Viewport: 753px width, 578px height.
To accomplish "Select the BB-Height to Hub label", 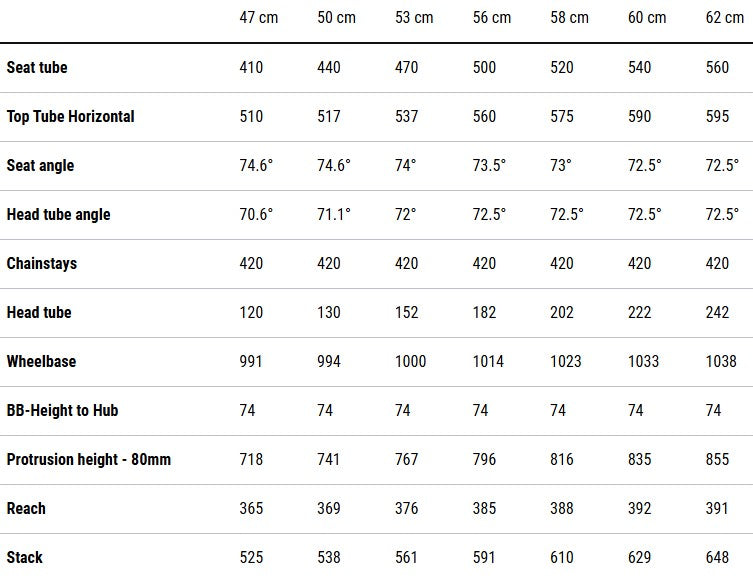I will [63, 410].
